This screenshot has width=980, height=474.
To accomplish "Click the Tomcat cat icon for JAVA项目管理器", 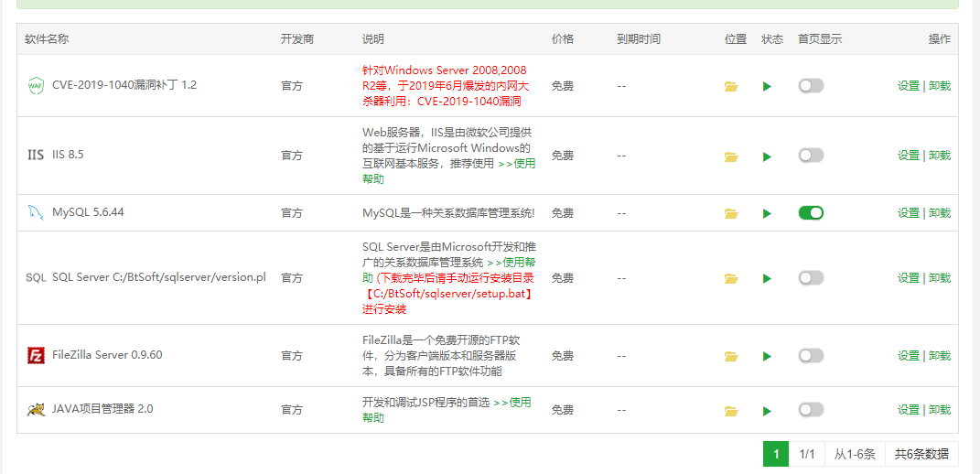I will pyautogui.click(x=36, y=410).
